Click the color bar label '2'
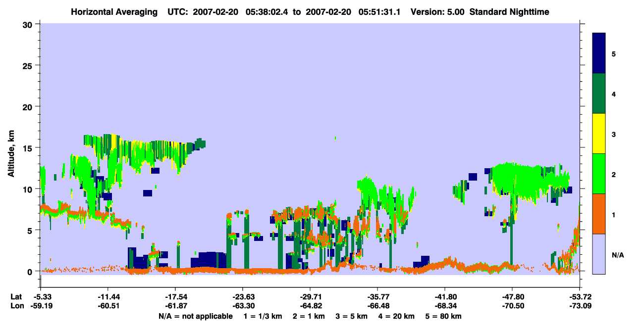The height and width of the screenshot is (330, 644). (614, 174)
